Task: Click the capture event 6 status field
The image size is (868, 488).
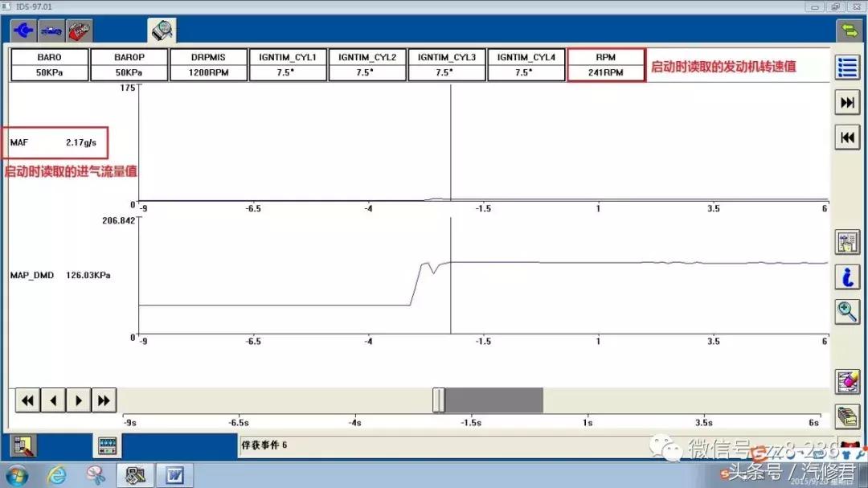Action: [443, 445]
